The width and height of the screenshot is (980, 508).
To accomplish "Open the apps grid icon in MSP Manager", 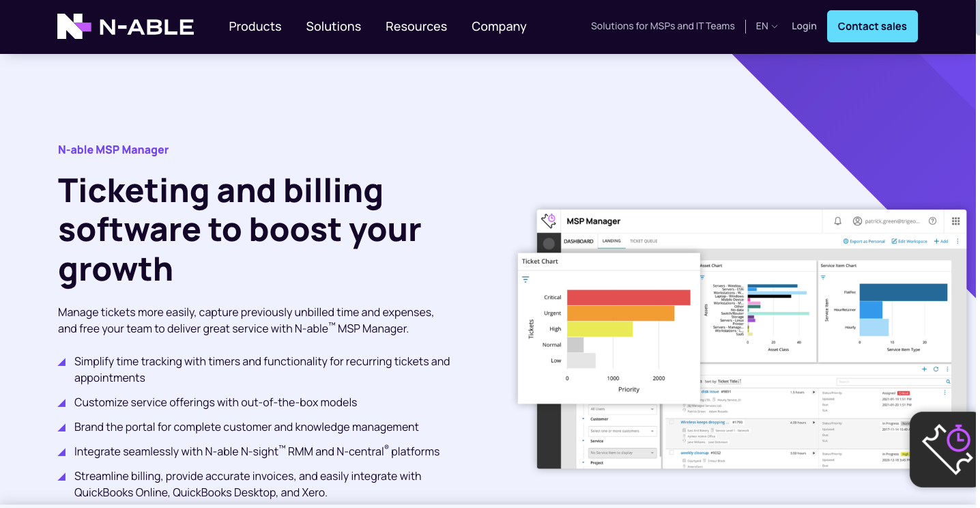I will 955,221.
